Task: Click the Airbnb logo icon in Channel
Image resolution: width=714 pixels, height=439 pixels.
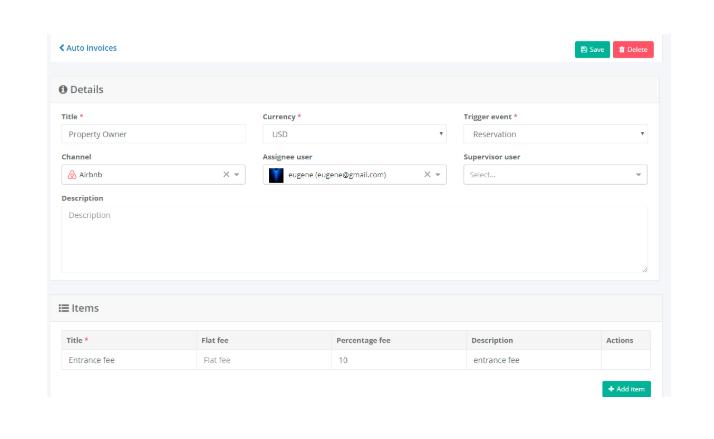Action: [x=72, y=174]
